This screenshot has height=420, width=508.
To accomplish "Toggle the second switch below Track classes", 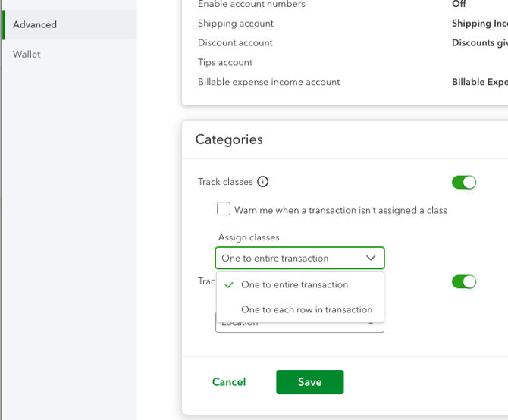I will (x=463, y=281).
